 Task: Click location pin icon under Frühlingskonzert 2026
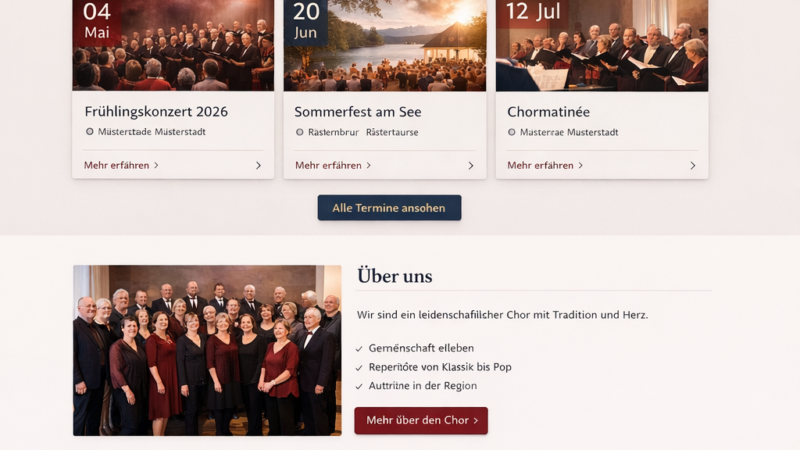point(90,132)
